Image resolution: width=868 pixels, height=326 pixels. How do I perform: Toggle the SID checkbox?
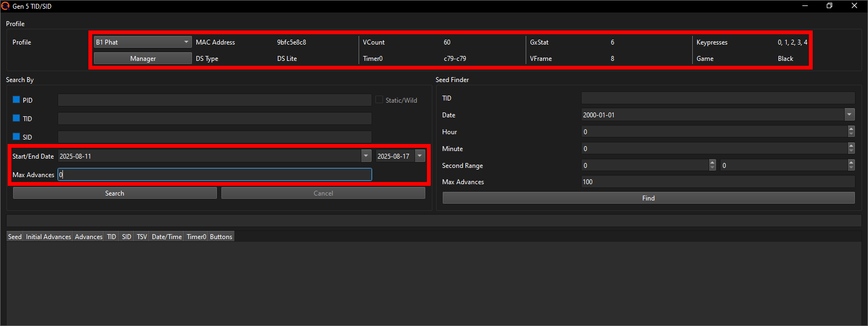point(16,137)
